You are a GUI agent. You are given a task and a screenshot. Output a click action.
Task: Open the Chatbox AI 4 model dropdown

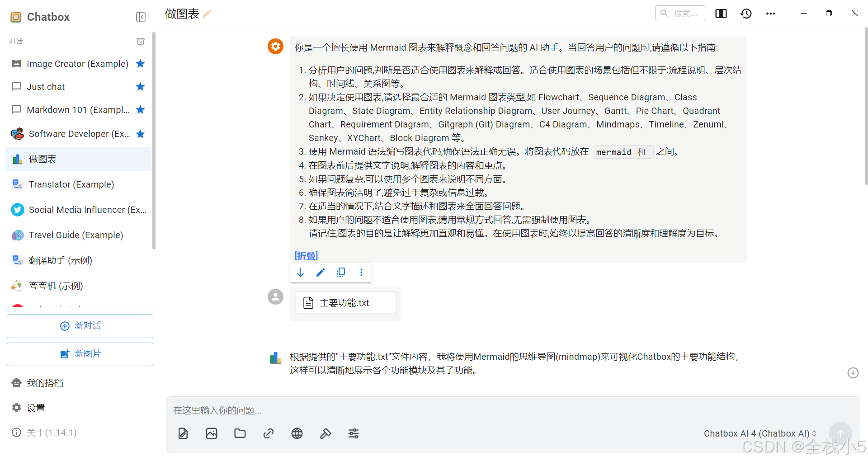click(x=760, y=433)
